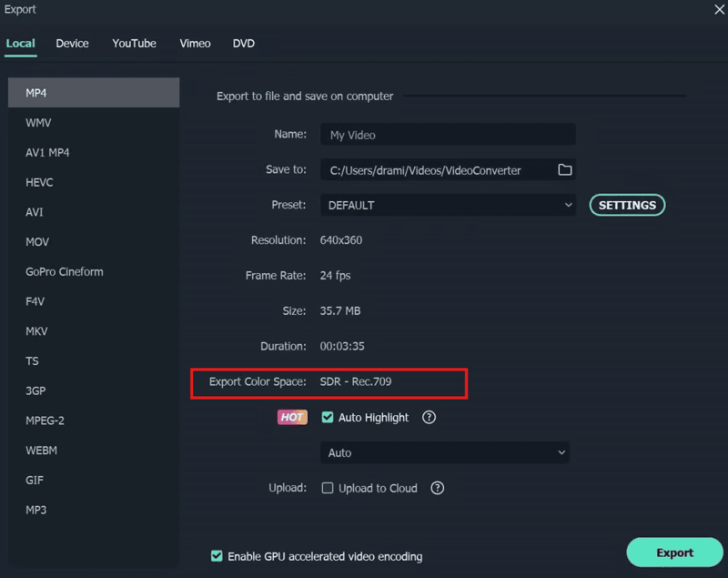Switch to the Device tab
This screenshot has width=728, height=578.
click(72, 43)
